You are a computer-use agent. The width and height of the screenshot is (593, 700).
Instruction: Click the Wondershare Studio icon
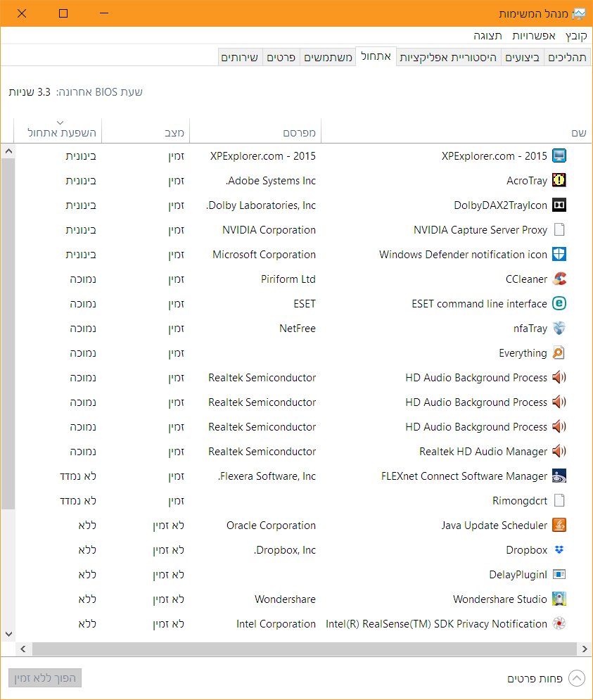click(x=559, y=599)
